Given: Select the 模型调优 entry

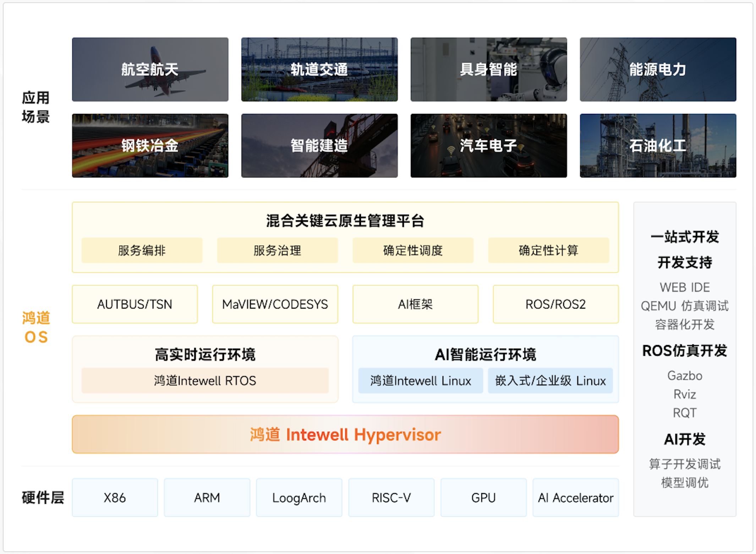Looking at the screenshot, I should click(x=685, y=482).
